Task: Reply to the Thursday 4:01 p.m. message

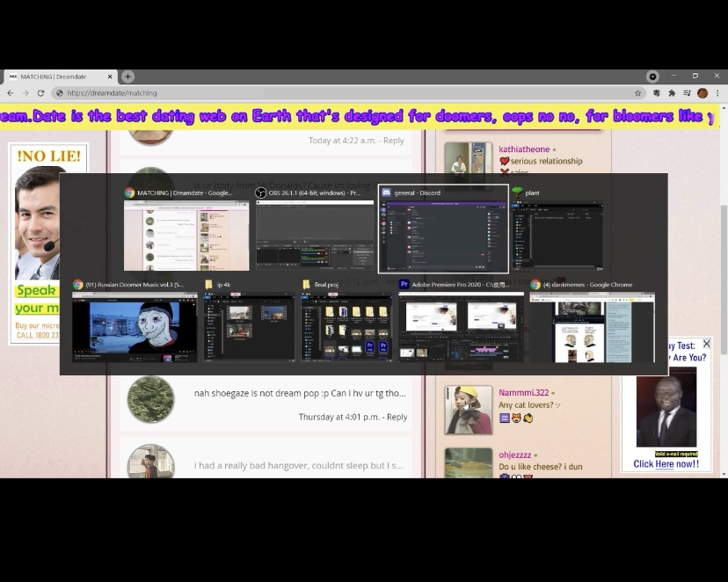Action: tap(397, 417)
